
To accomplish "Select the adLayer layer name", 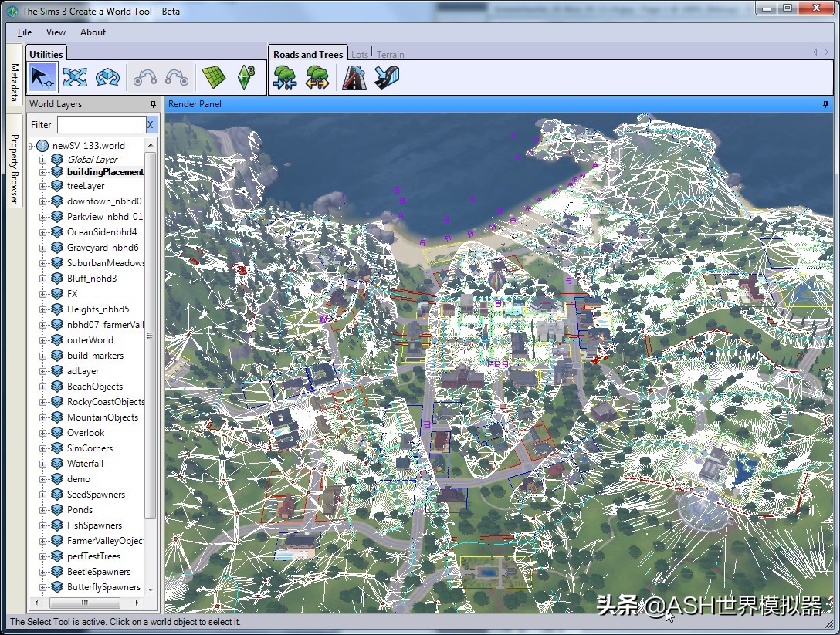I will 83,371.
